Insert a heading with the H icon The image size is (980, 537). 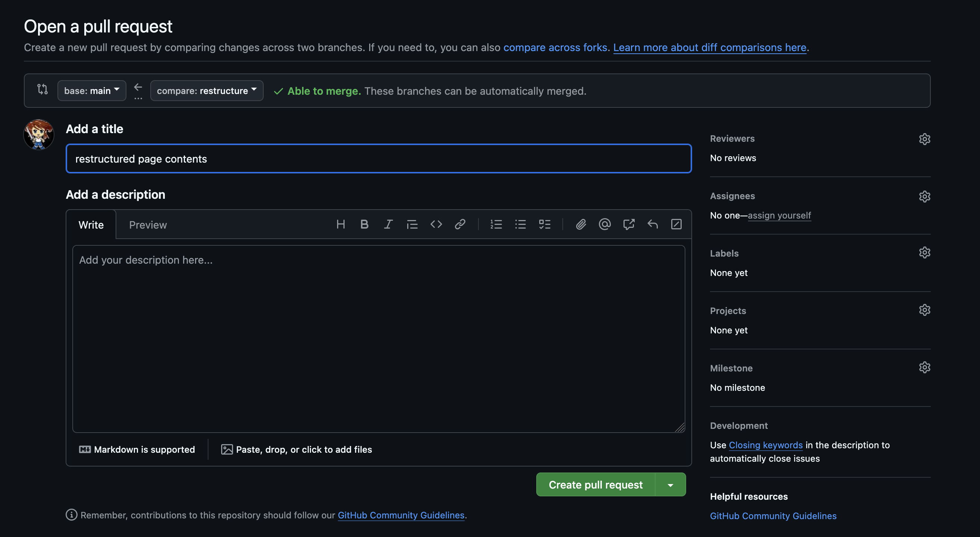click(340, 224)
